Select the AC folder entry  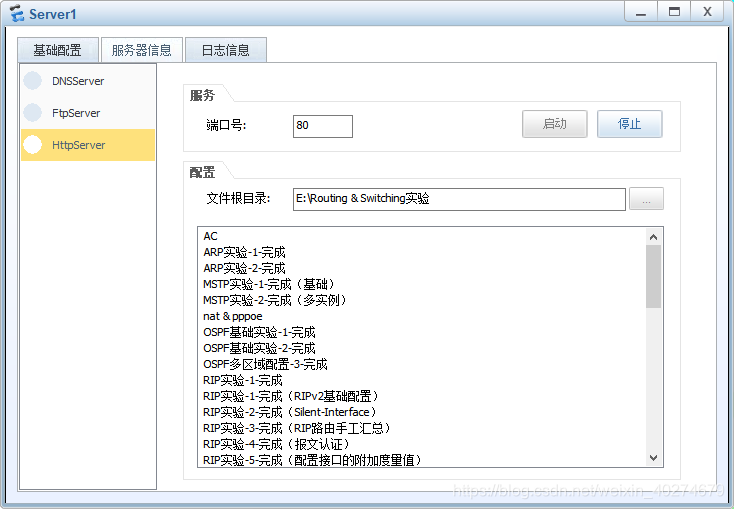pyautogui.click(x=211, y=236)
